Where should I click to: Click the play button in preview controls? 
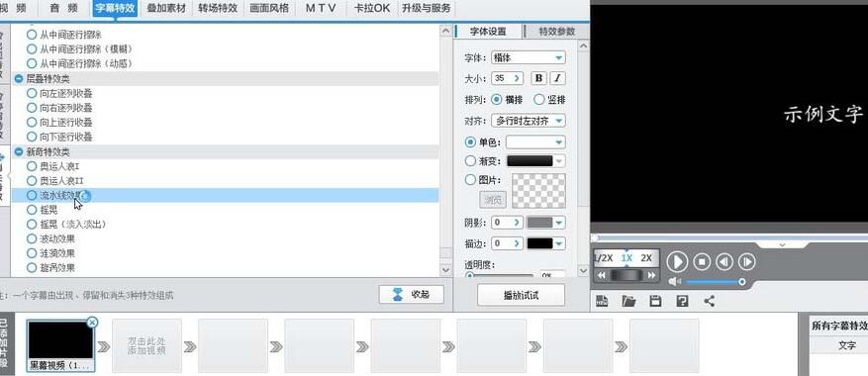pos(677,261)
